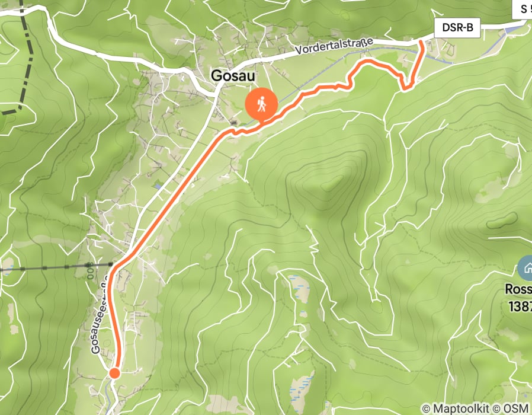The image size is (532, 415).
Task: Click the Gosau town label
Action: click(233, 76)
